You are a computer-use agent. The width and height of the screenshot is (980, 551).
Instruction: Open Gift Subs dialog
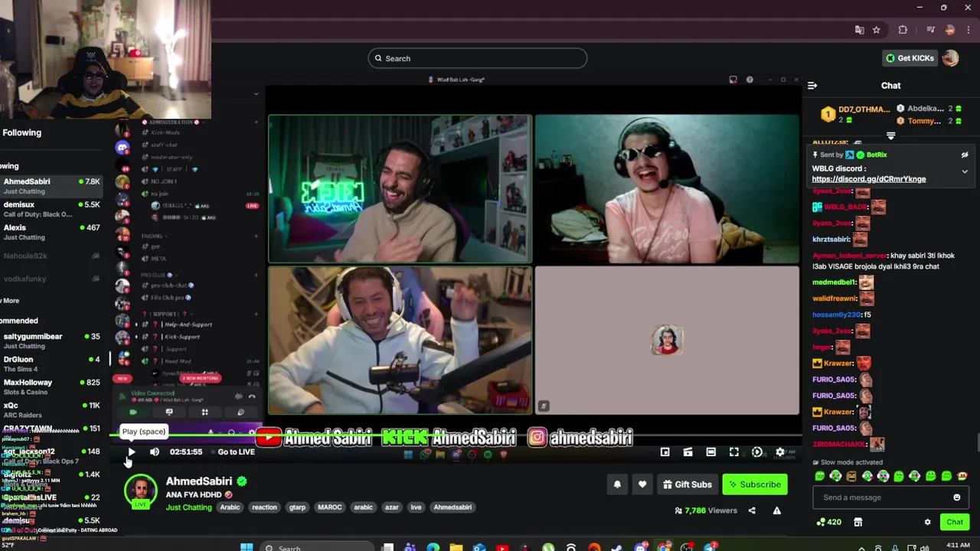688,484
